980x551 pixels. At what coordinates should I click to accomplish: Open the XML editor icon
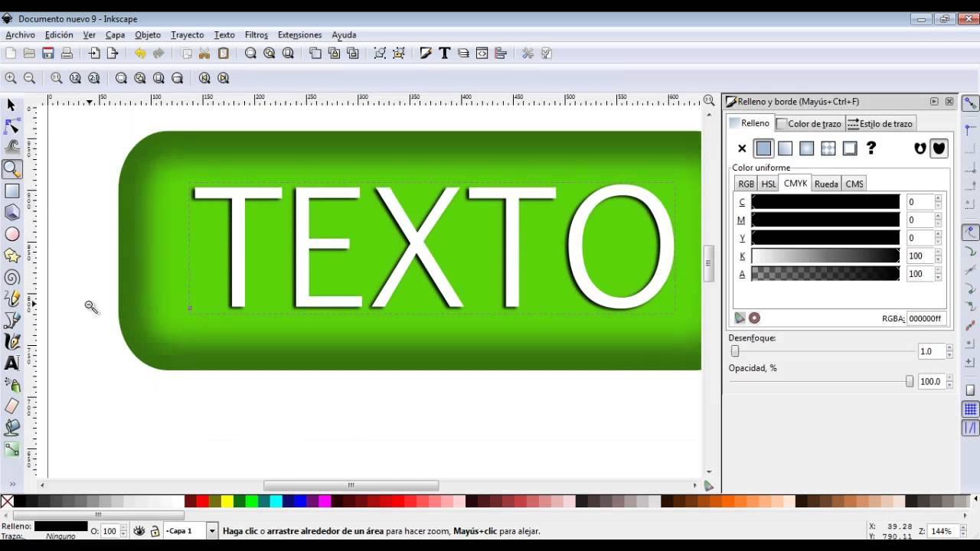click(x=482, y=53)
